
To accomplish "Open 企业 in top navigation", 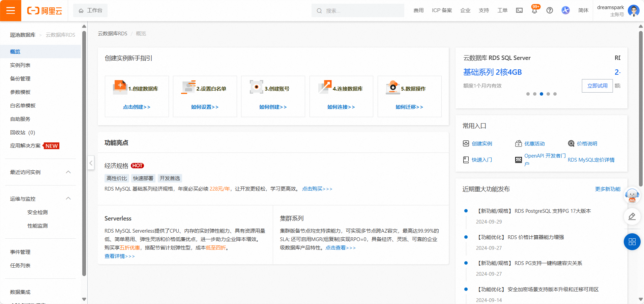I will click(x=465, y=10).
